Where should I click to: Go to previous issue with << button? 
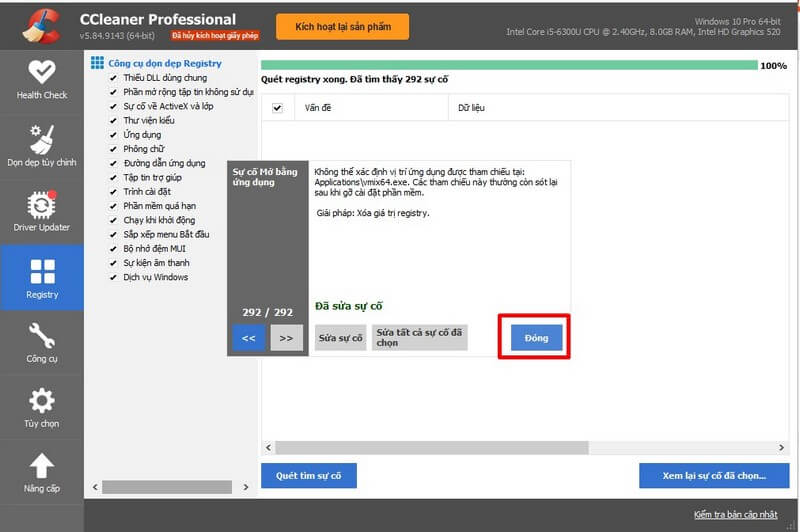(x=249, y=338)
